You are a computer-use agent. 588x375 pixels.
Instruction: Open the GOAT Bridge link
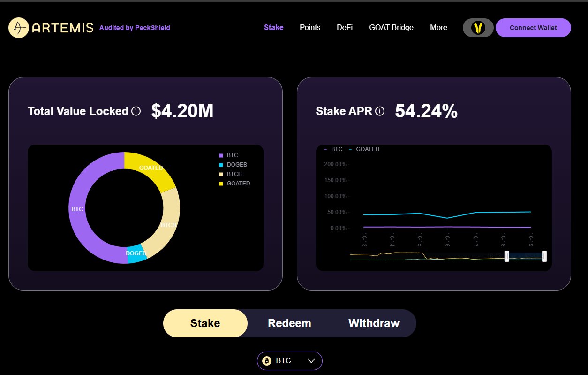(x=391, y=28)
